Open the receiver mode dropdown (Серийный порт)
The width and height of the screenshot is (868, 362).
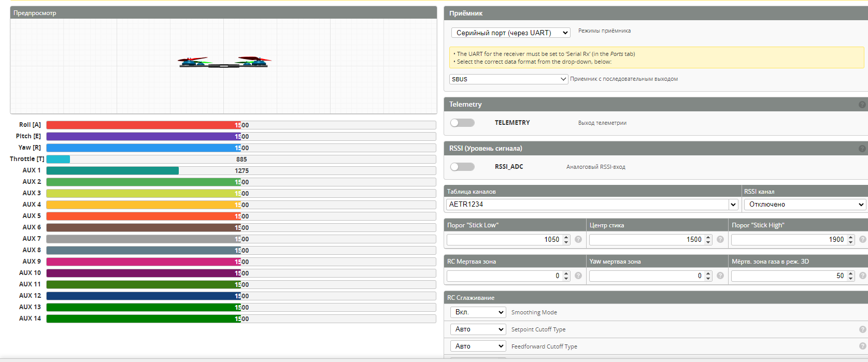(x=511, y=33)
